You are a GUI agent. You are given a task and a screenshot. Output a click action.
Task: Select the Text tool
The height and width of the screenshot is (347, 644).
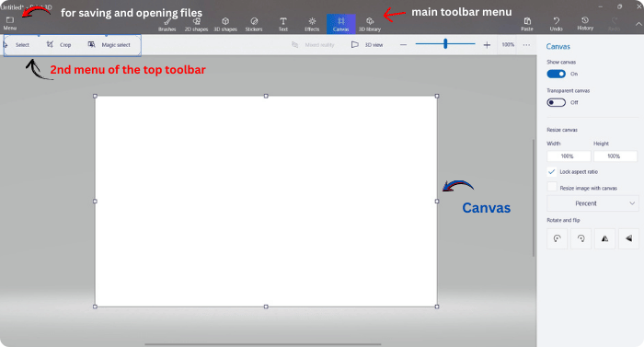tap(283, 24)
